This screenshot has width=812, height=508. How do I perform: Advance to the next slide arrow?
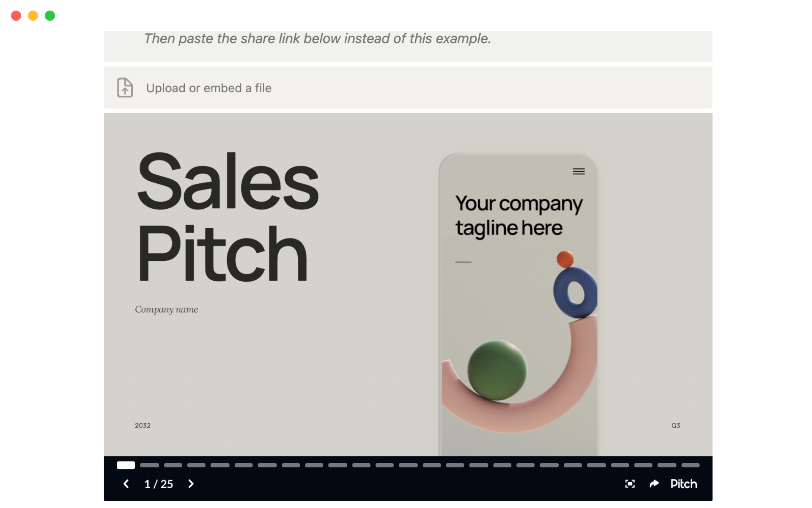191,484
